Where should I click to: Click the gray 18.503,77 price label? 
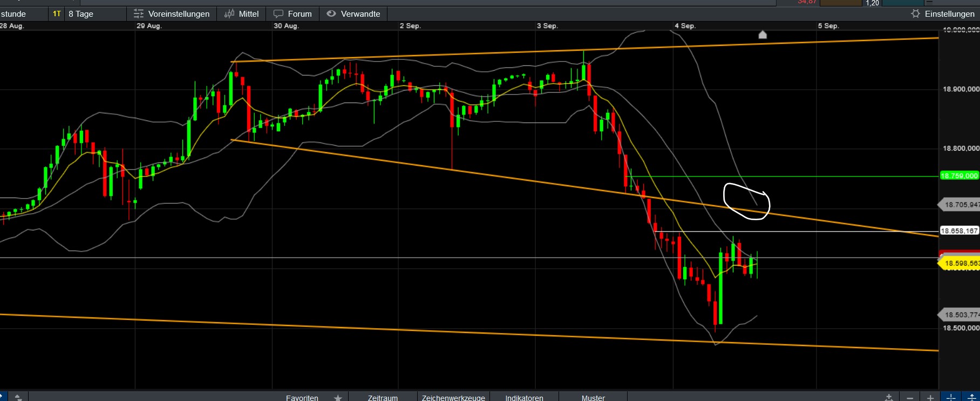click(959, 315)
